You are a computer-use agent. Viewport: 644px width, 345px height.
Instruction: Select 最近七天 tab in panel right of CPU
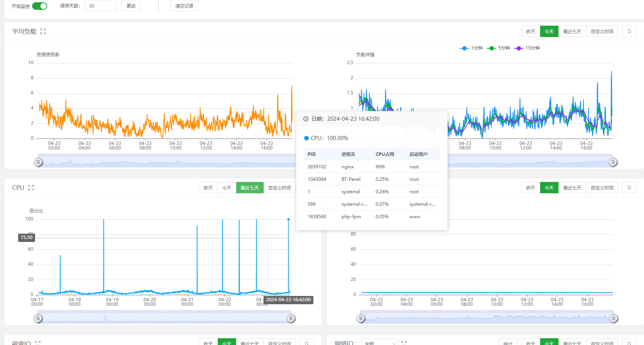572,188
